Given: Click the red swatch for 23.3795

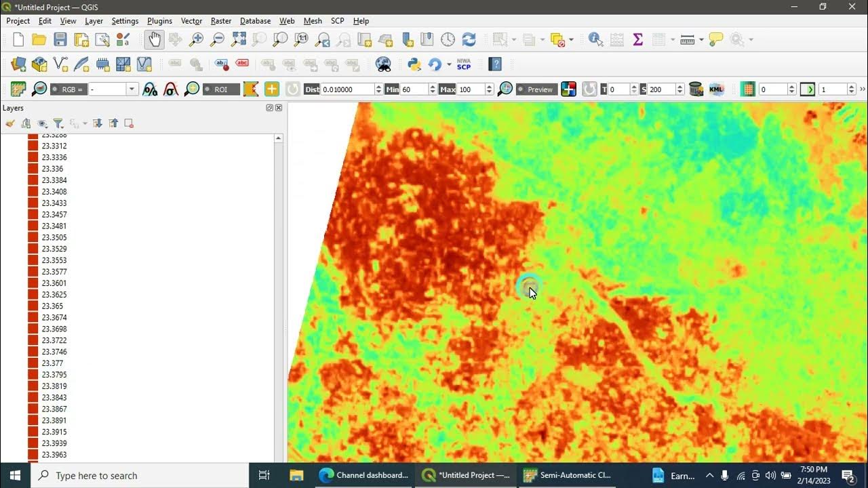Looking at the screenshot, I should coord(33,375).
